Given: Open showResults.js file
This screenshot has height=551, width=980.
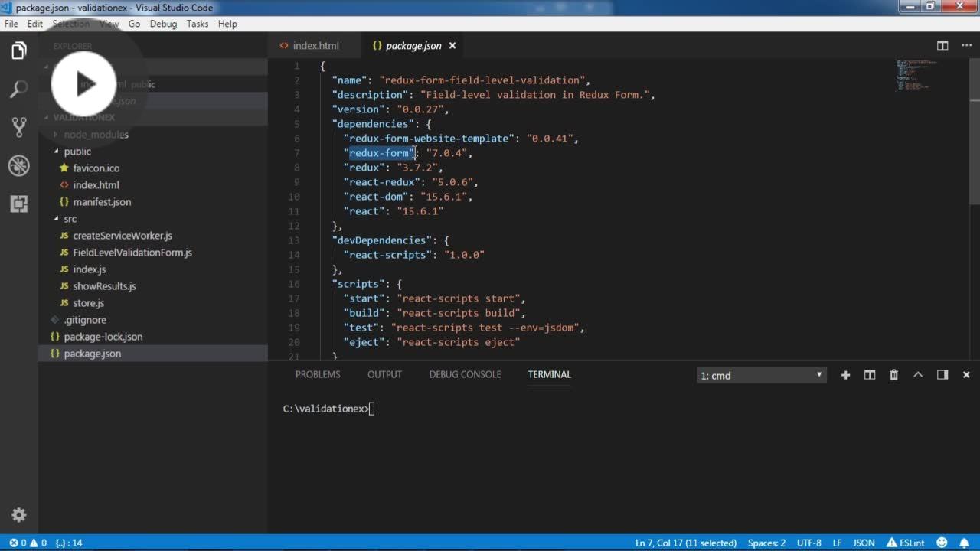Looking at the screenshot, I should [x=104, y=286].
